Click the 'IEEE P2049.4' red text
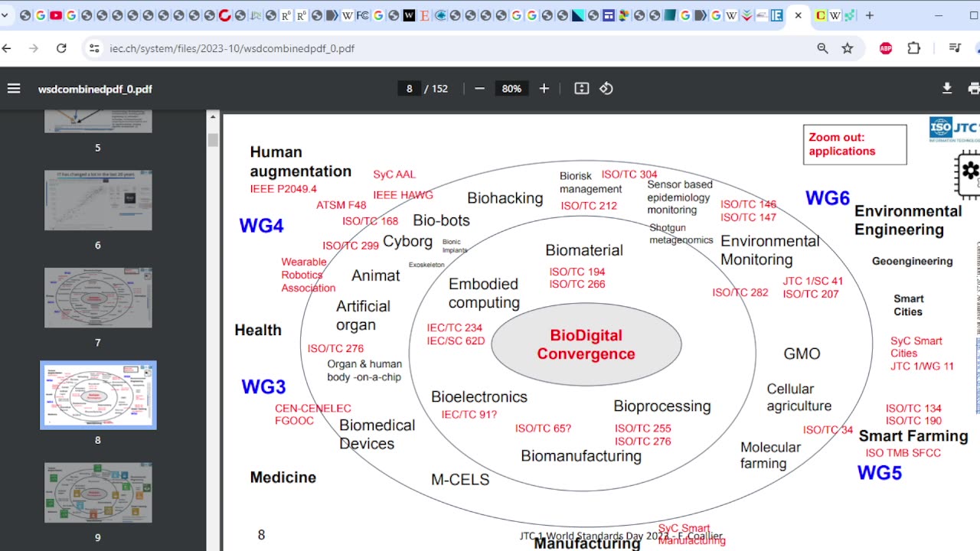Viewport: 980px width, 551px height. click(x=283, y=189)
